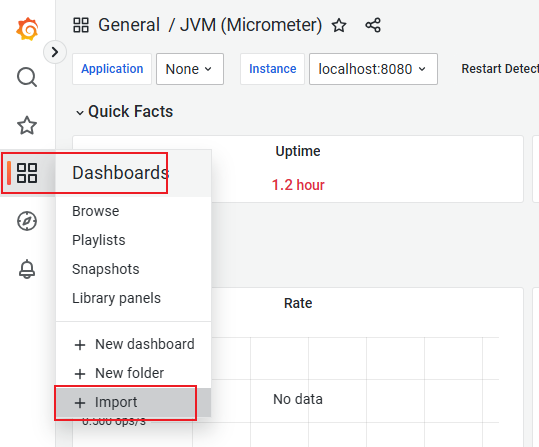Click the 1.2 hour uptime value
The height and width of the screenshot is (447, 539).
pyautogui.click(x=298, y=185)
